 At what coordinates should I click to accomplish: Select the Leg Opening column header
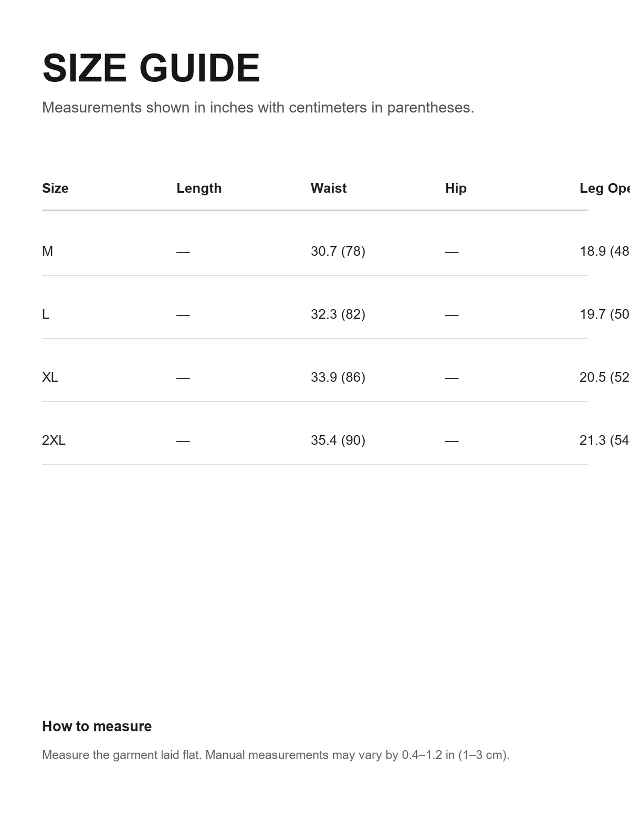click(x=605, y=188)
